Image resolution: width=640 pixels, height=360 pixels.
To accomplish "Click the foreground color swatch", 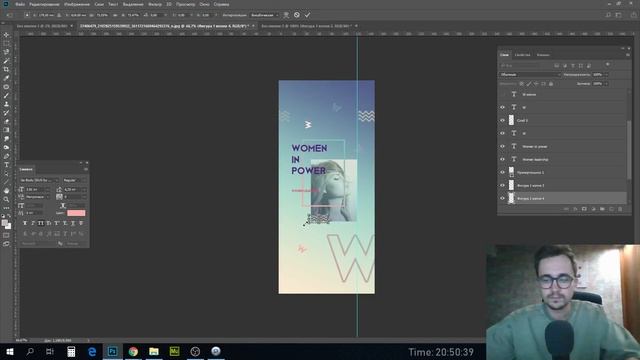I will click(4, 223).
